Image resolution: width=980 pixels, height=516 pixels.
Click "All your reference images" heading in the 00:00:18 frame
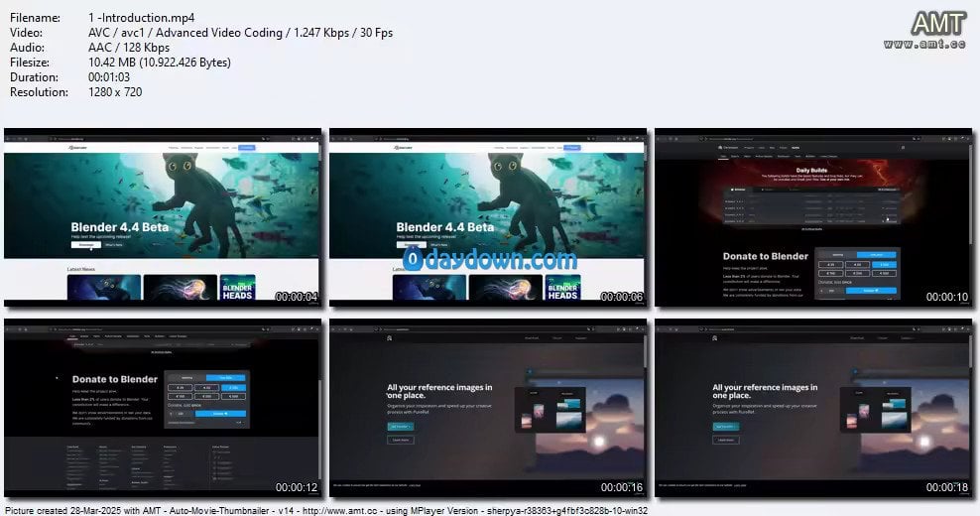765,392
